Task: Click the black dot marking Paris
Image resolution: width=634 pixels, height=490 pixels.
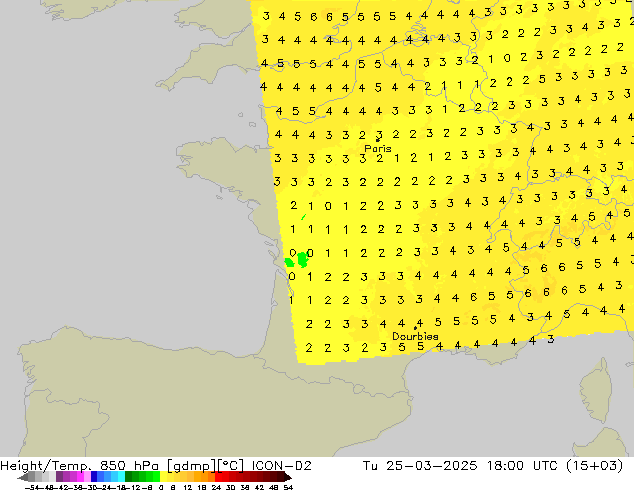Action: (x=378, y=140)
